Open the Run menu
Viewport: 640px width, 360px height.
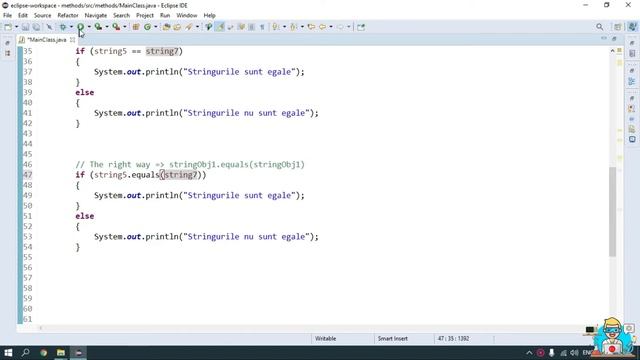point(165,16)
